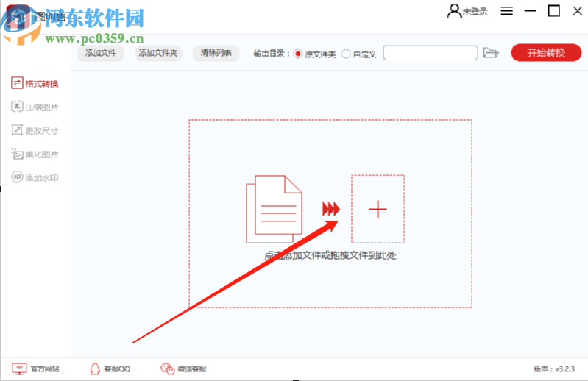Contact 客服QQ support
Image resolution: width=588 pixels, height=381 pixels.
(110, 368)
